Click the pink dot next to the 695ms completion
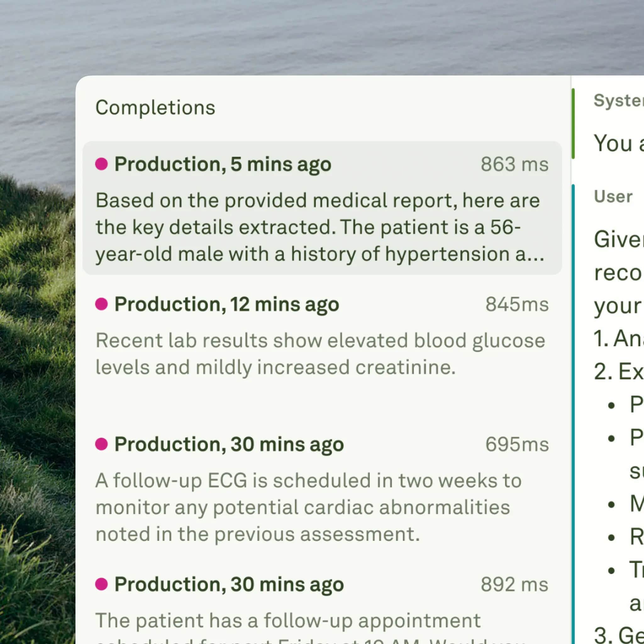Viewport: 644px width, 644px height. coord(101,444)
